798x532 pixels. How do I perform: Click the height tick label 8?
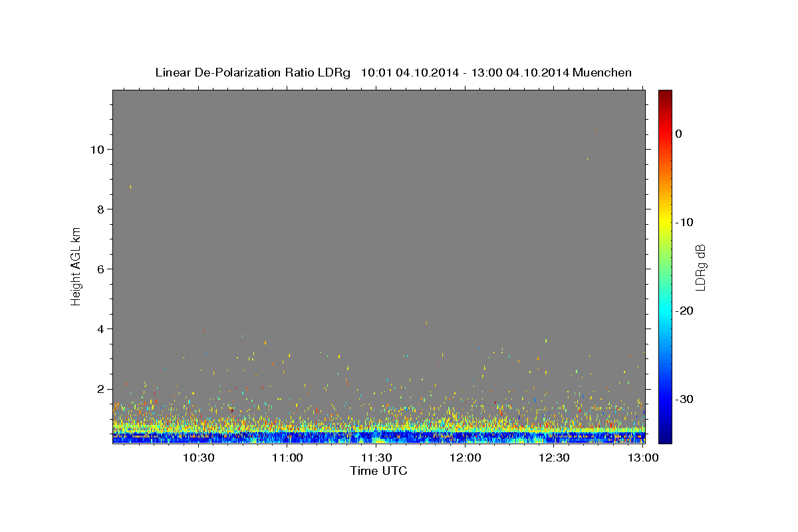[x=102, y=209]
